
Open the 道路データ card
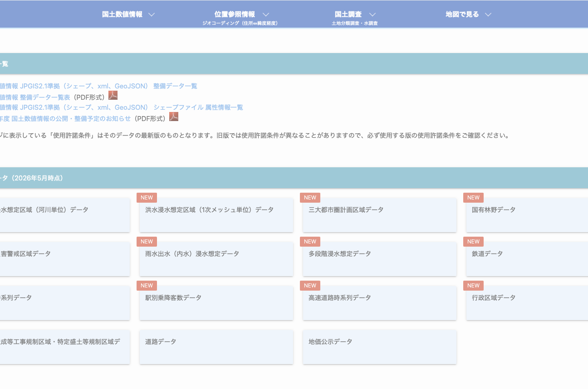216,347
